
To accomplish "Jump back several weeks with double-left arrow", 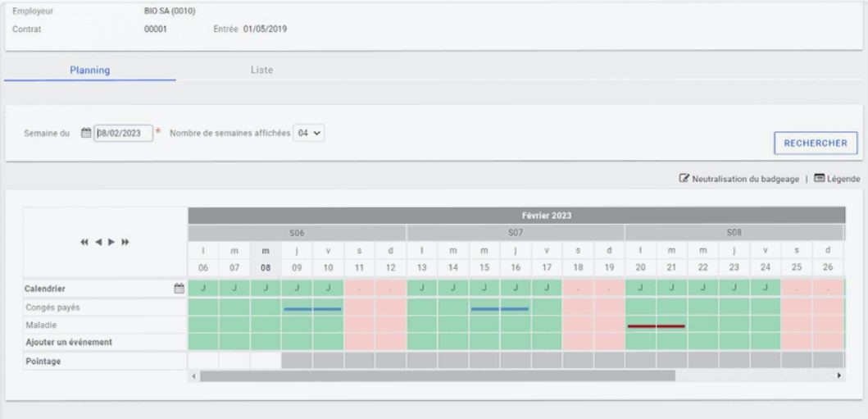I will click(x=84, y=242).
